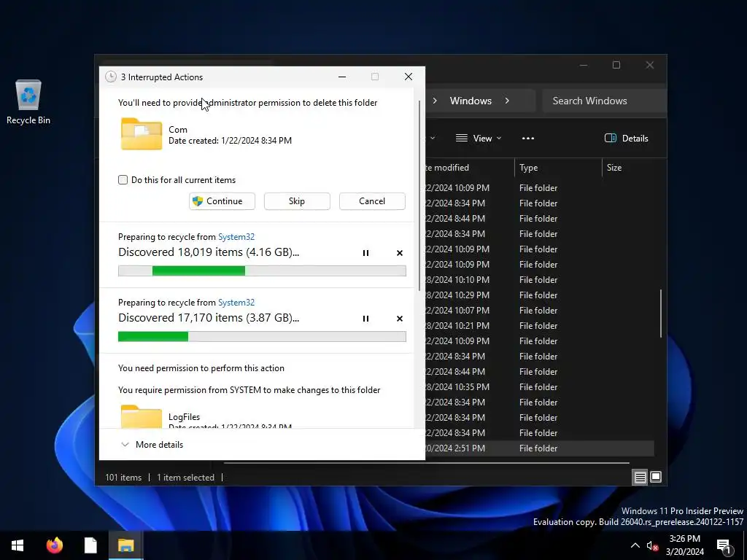
Task: Select the row modified 10:21 PM
Action: tap(539, 325)
